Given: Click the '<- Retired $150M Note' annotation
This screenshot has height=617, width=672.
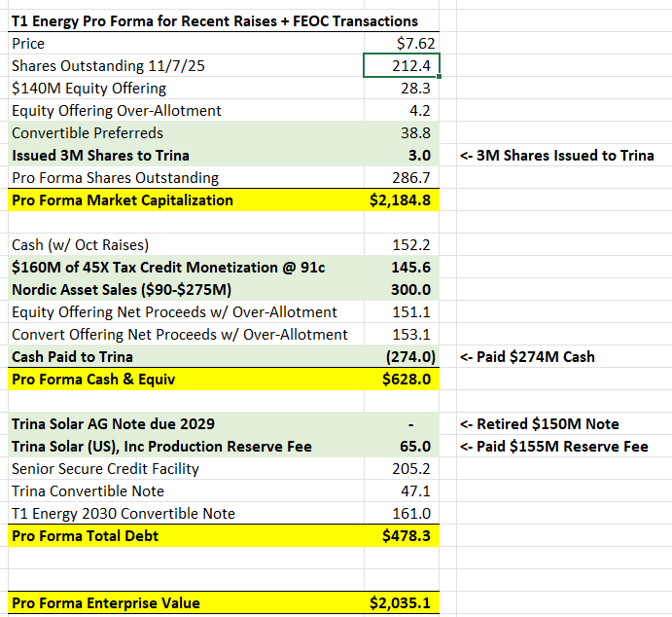Looking at the screenshot, I should tap(539, 424).
